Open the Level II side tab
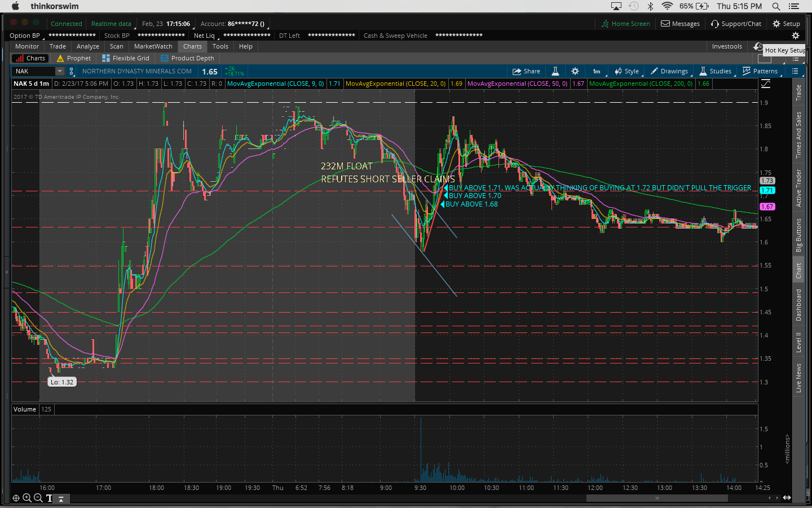 pos(798,343)
